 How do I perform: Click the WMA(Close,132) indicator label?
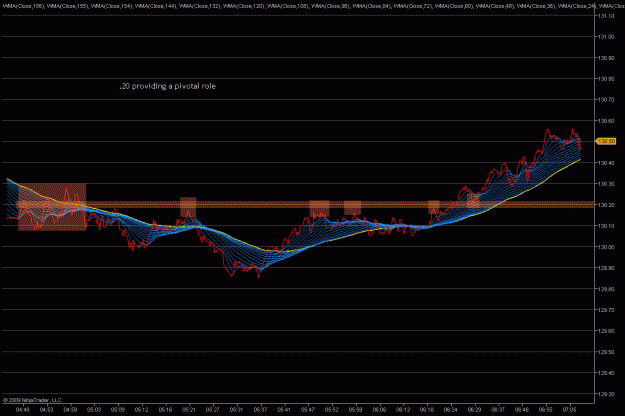[200, 6]
